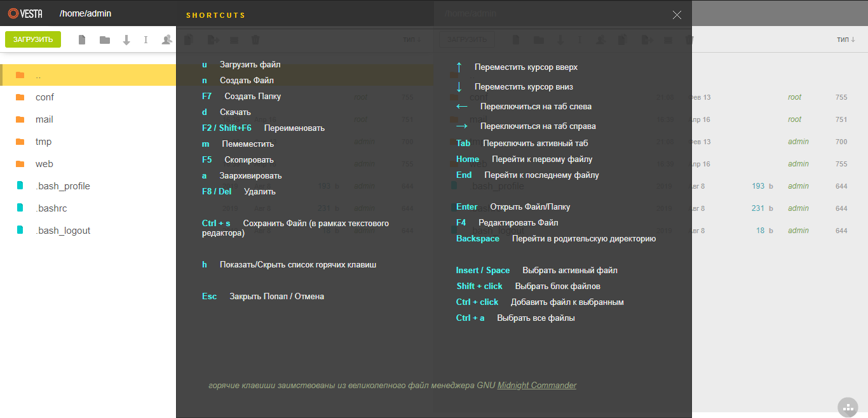Click the conf folder icon in left panel
868x418 pixels.
pos(20,97)
